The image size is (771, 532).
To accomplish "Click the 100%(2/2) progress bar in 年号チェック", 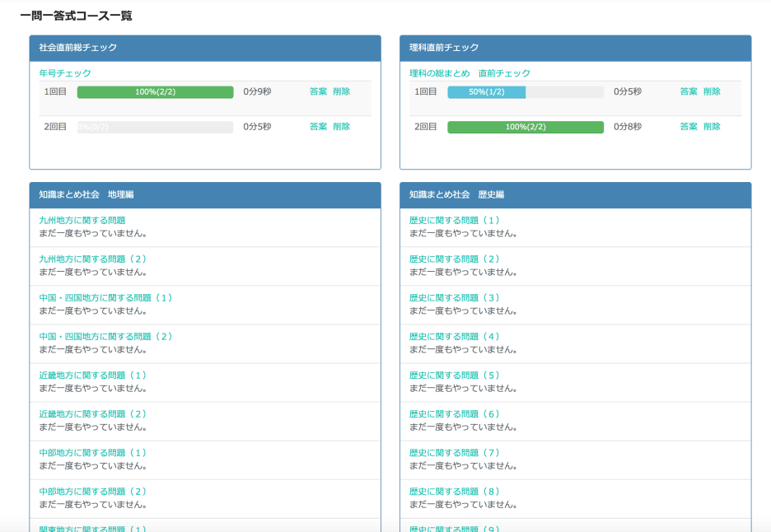I will coord(155,92).
